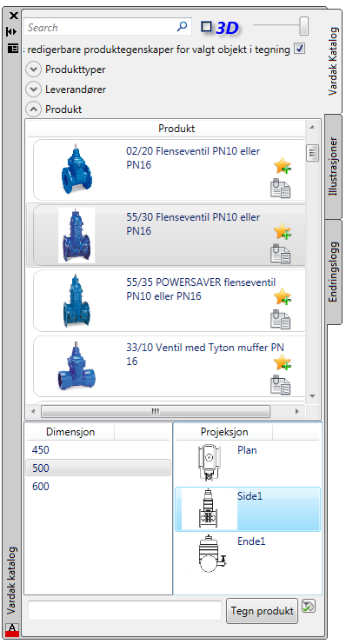This screenshot has height=644, width=346.
Task: Collapse the Produkt section
Action: click(x=33, y=109)
